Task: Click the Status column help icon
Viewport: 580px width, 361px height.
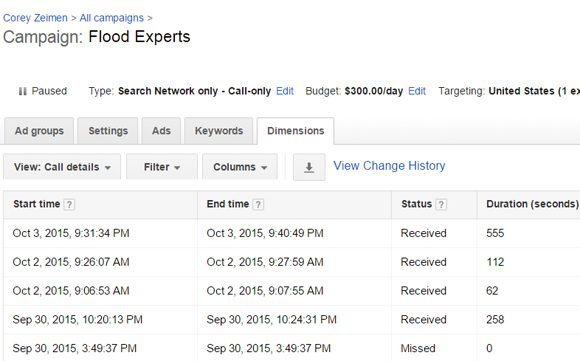Action: (441, 205)
